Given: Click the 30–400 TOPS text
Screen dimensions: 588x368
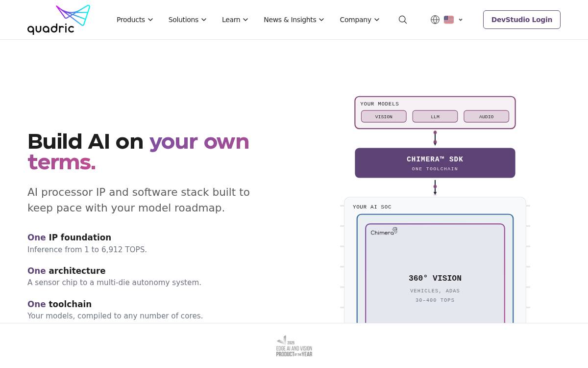Looking at the screenshot, I should [x=435, y=300].
